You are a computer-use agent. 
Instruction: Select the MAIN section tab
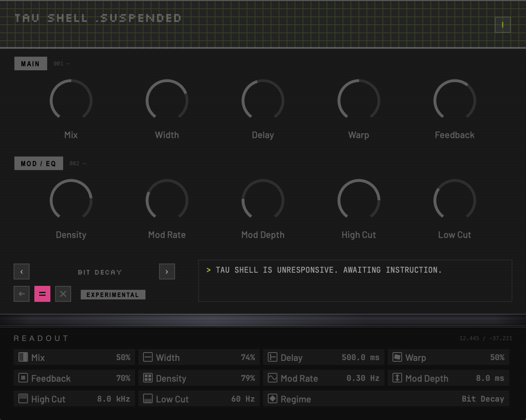tap(31, 63)
